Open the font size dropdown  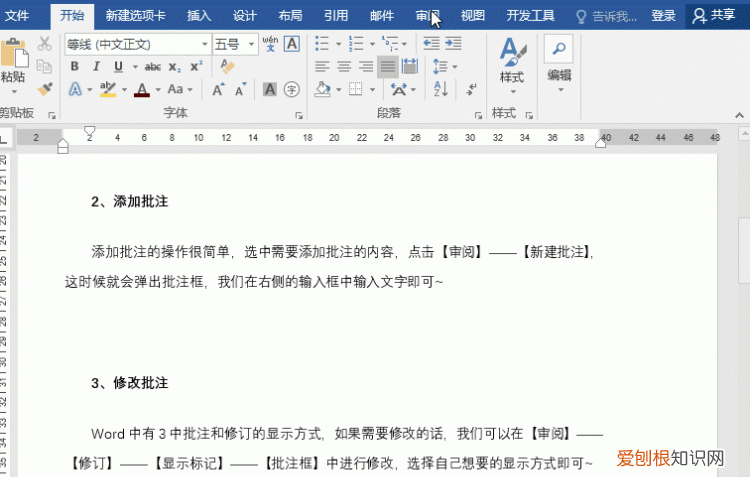pyautogui.click(x=251, y=44)
